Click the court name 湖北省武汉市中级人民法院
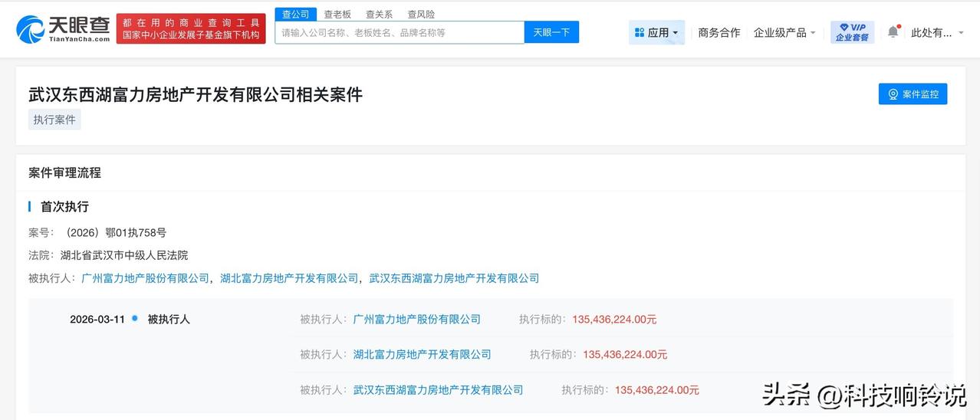The width and height of the screenshot is (980, 420). coord(124,255)
